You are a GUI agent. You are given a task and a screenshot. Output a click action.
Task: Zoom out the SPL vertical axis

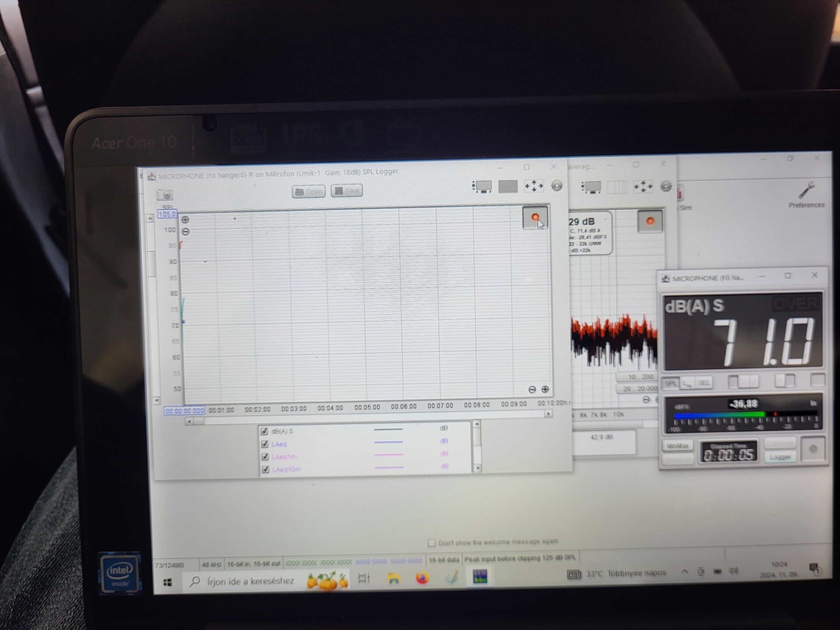(185, 231)
